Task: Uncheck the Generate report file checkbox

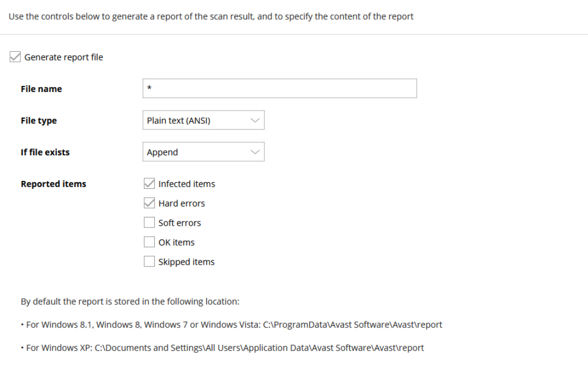Action: tap(15, 57)
